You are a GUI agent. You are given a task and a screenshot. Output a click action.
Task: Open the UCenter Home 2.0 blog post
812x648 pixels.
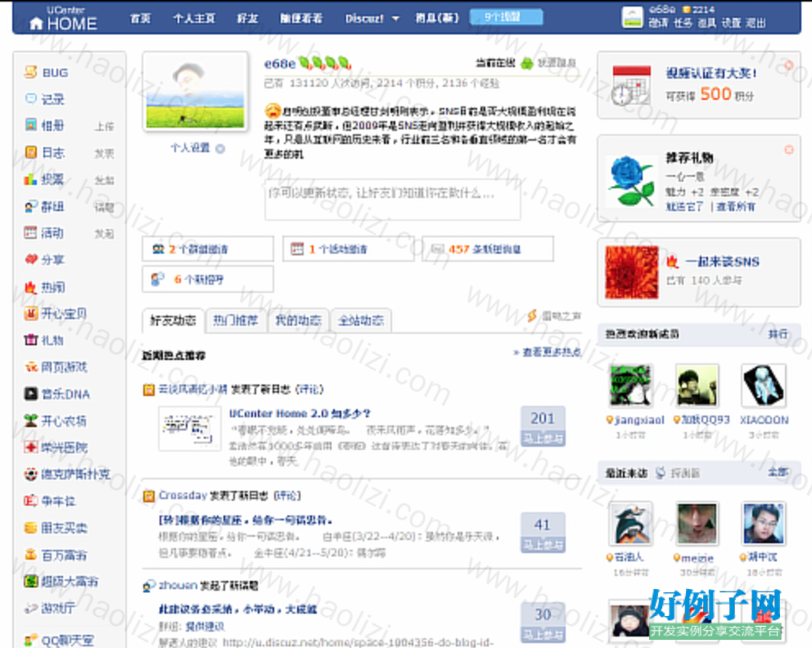(x=300, y=413)
